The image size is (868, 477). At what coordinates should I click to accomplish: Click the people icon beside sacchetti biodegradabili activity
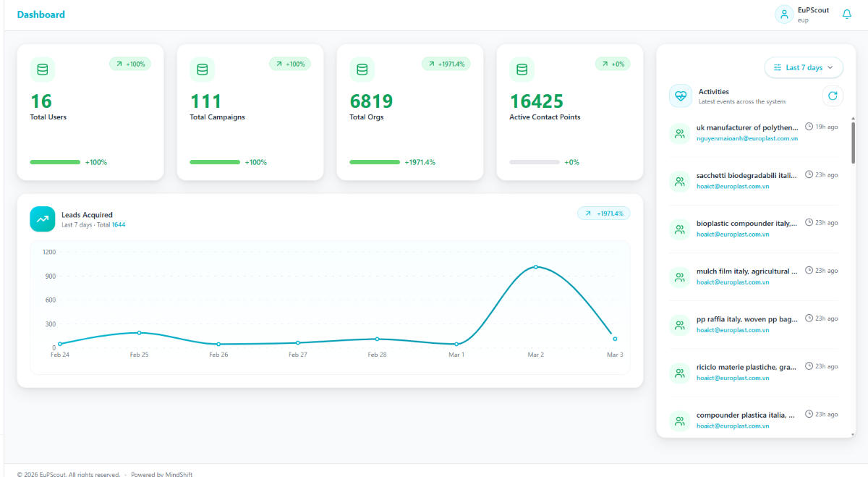(680, 182)
